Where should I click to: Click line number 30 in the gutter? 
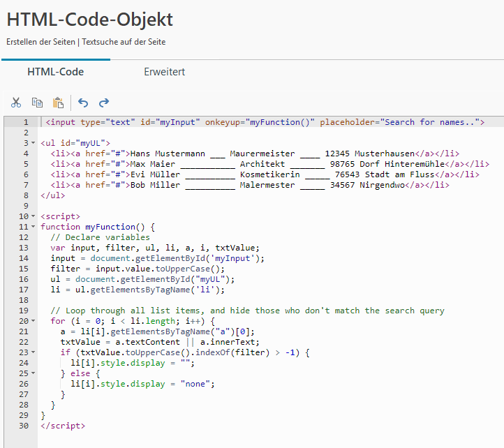click(x=23, y=426)
